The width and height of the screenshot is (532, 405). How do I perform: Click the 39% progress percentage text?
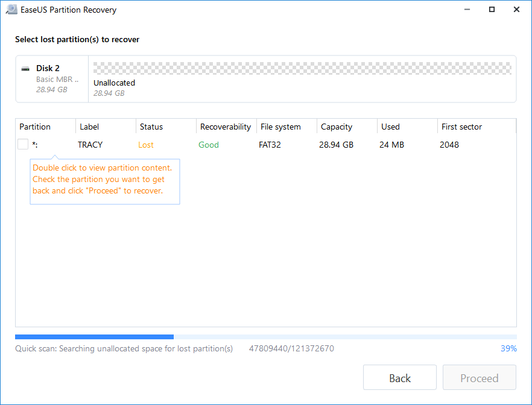tap(508, 348)
